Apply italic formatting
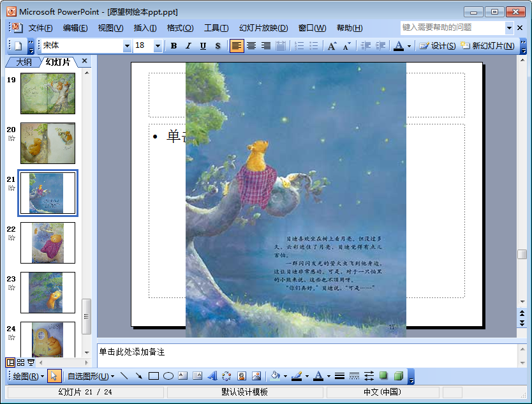Image resolution: width=532 pixels, height=404 pixels. pyautogui.click(x=188, y=46)
